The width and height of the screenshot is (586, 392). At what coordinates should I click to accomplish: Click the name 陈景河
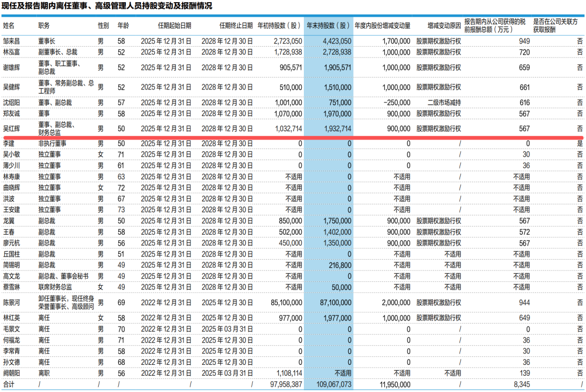pyautogui.click(x=11, y=303)
